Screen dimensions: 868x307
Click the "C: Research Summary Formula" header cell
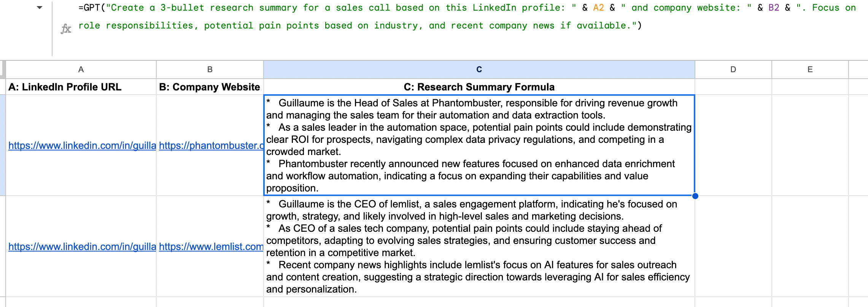(x=479, y=87)
